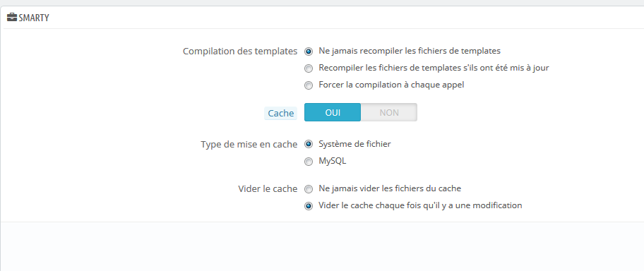Click the Compilation des templates label

[x=240, y=52]
